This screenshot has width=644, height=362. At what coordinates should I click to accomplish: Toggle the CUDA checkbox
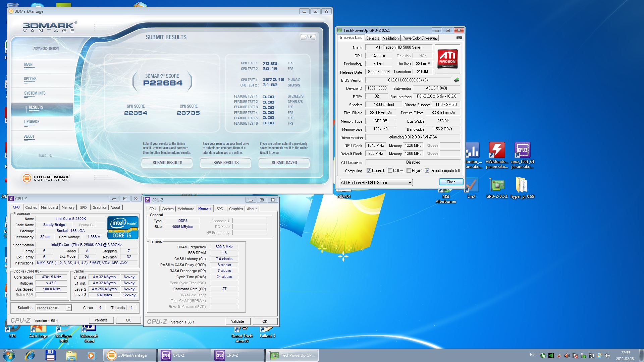point(390,171)
